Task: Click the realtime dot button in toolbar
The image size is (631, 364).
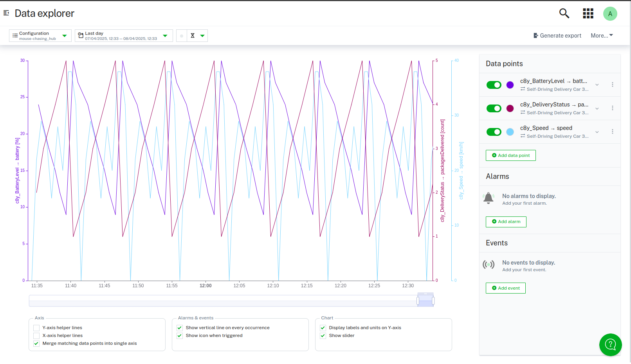Action: 181,36
